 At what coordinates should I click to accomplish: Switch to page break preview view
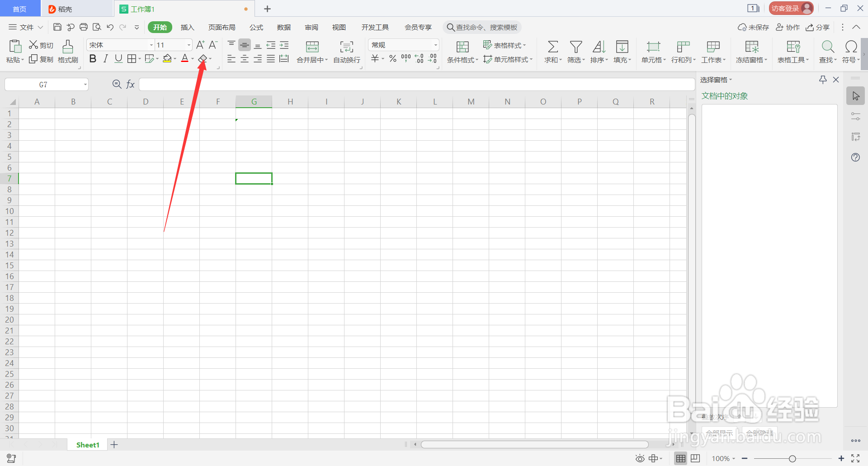696,458
